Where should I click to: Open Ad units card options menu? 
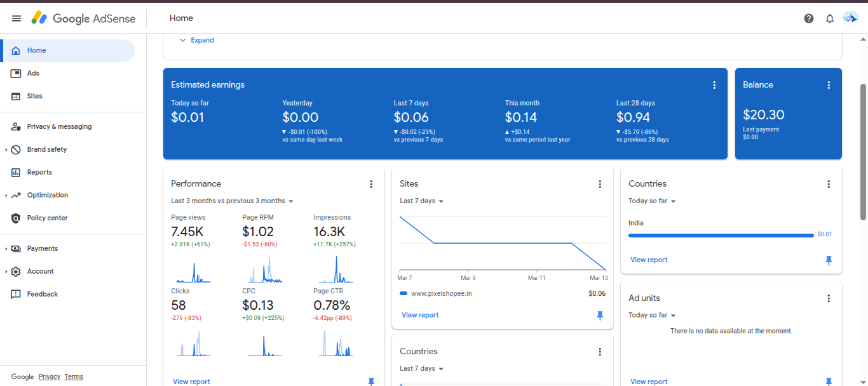click(x=829, y=298)
